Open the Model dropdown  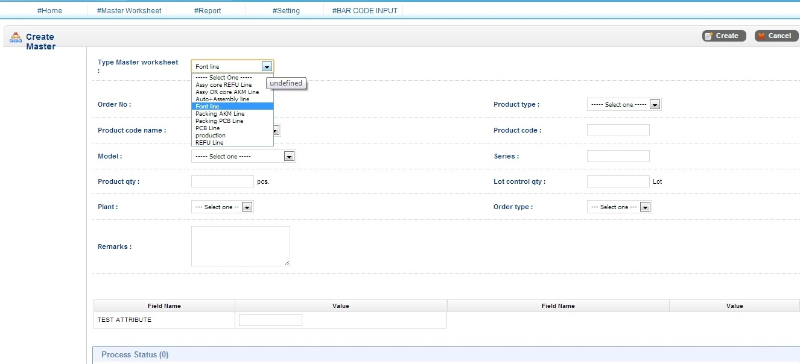tap(243, 156)
